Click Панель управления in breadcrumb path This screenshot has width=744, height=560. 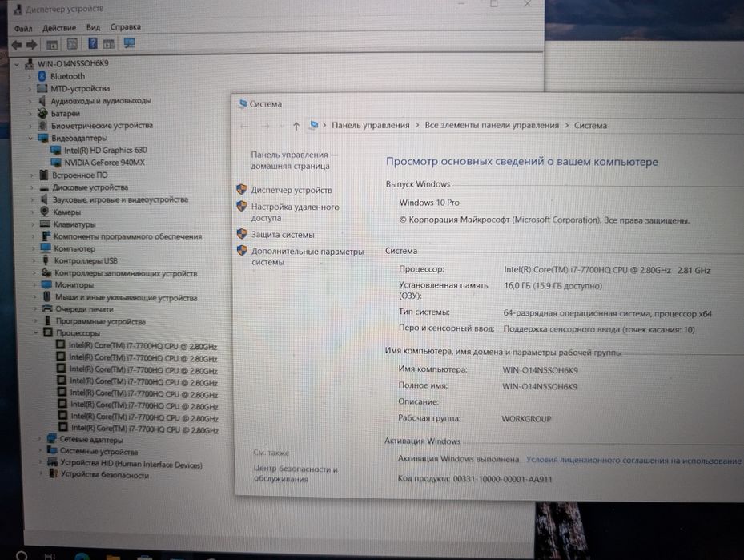coord(370,125)
